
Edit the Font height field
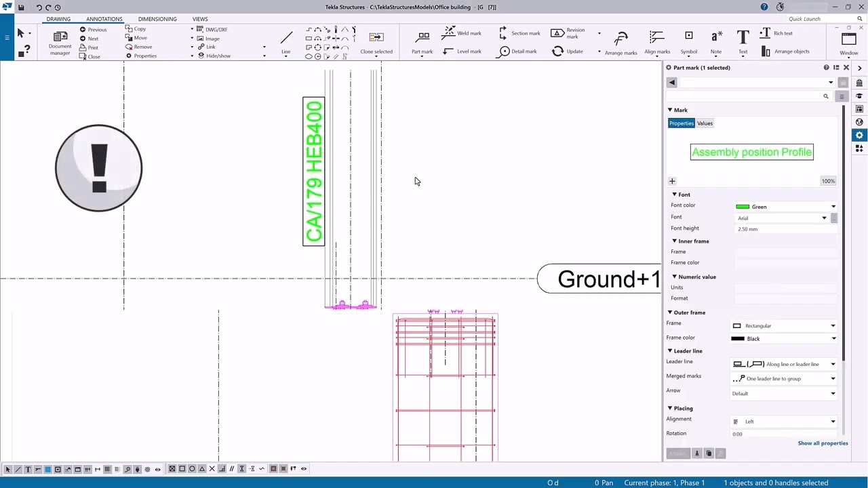click(x=786, y=229)
